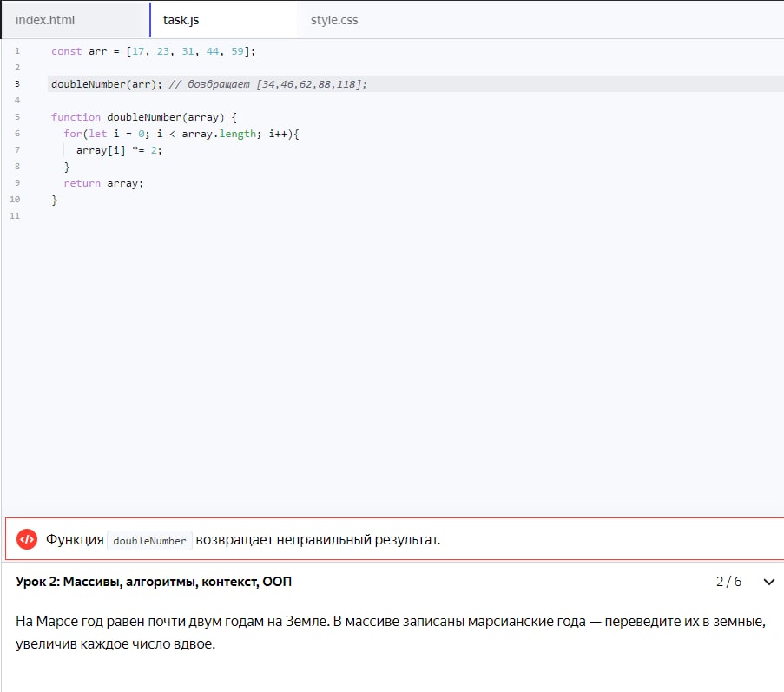784x692 pixels.
Task: Switch to the index.html tab
Action: pos(45,20)
